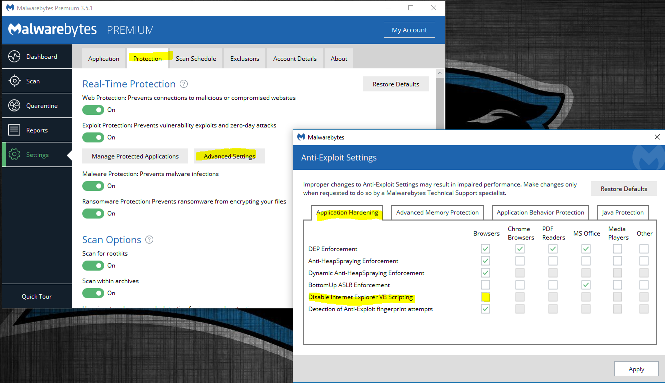The image size is (665, 383).
Task: Check DEP Enforcement for Other
Action: click(x=644, y=249)
